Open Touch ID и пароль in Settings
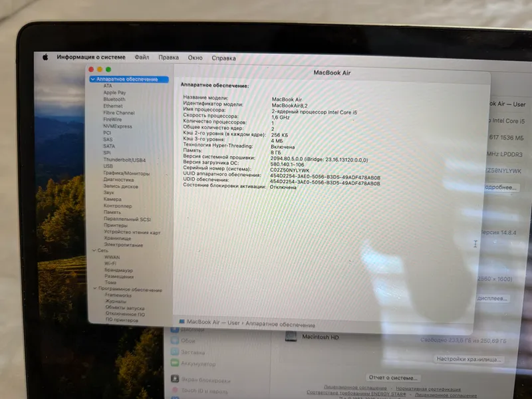This screenshot has width=532, height=399. point(205,391)
